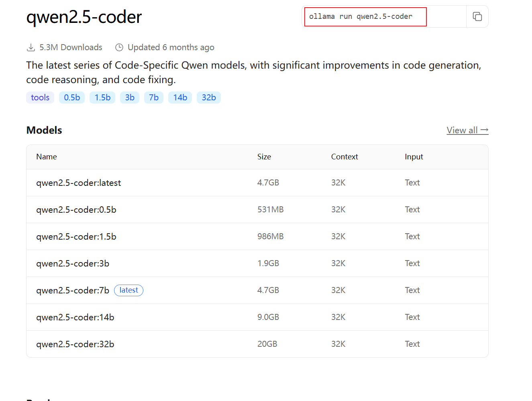Viewport: 532px width, 401px height.
Task: Open the 7b tag
Action: (154, 98)
